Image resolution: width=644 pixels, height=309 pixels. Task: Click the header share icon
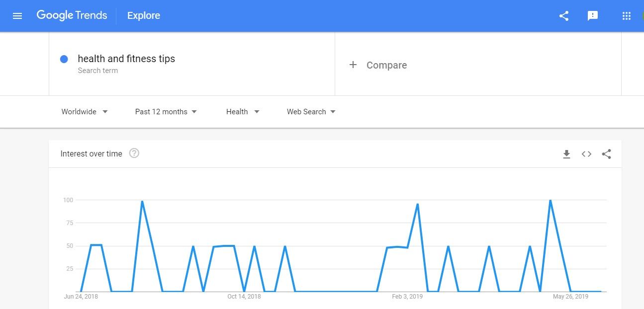564,16
